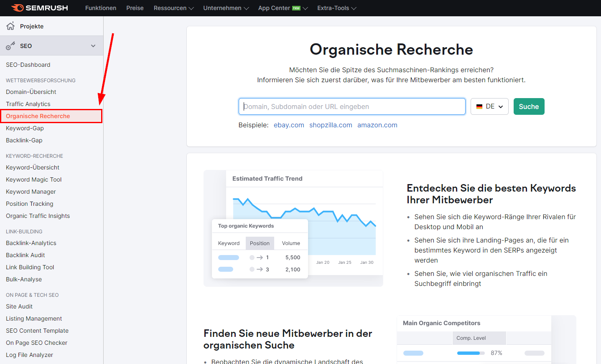The height and width of the screenshot is (364, 601).
Task: Open the Ressourcen dropdown menu
Action: pos(173,8)
